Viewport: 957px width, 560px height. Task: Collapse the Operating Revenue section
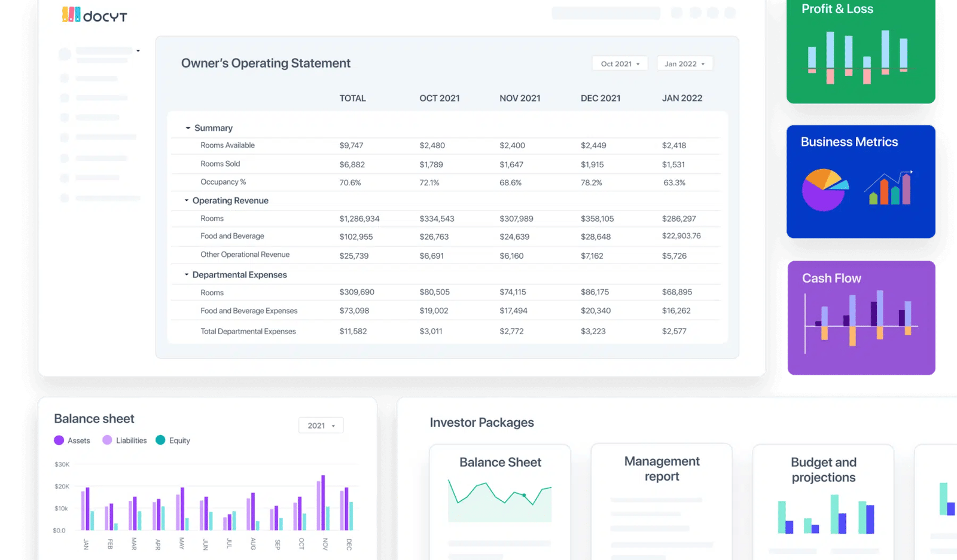point(187,200)
